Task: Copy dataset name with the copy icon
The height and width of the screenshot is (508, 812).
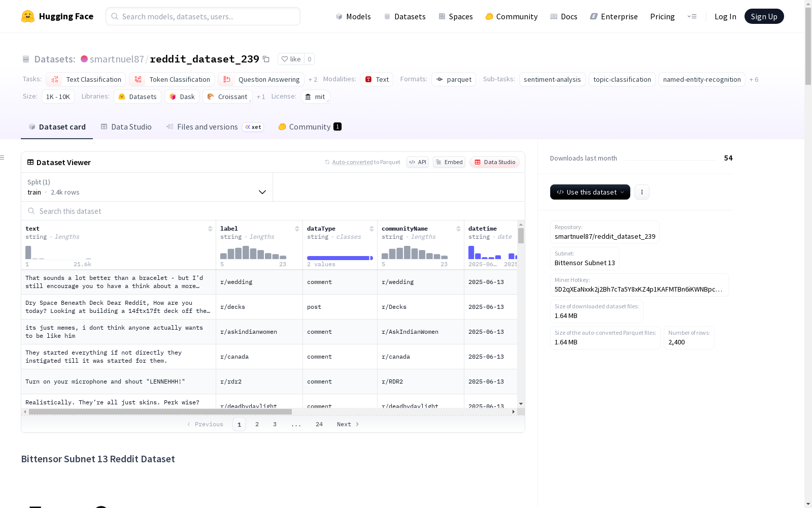Action: 266,59
